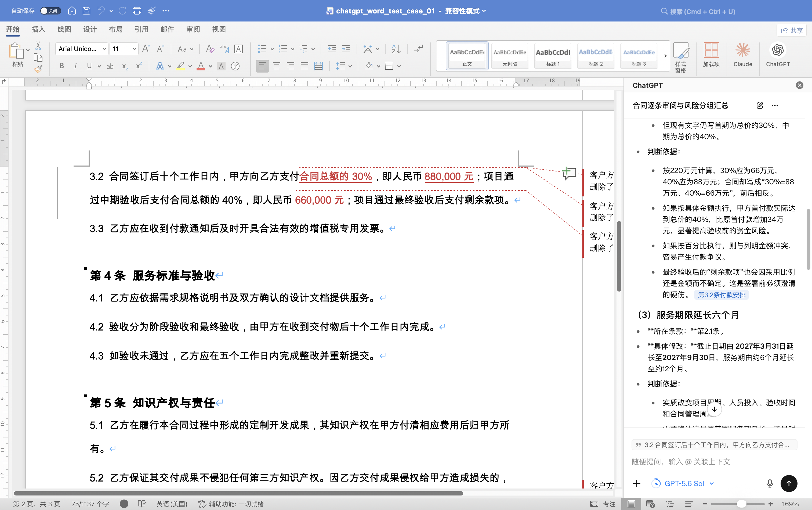Start a new chat with the compose icon
Screen dimensions: 812x510
coord(760,106)
